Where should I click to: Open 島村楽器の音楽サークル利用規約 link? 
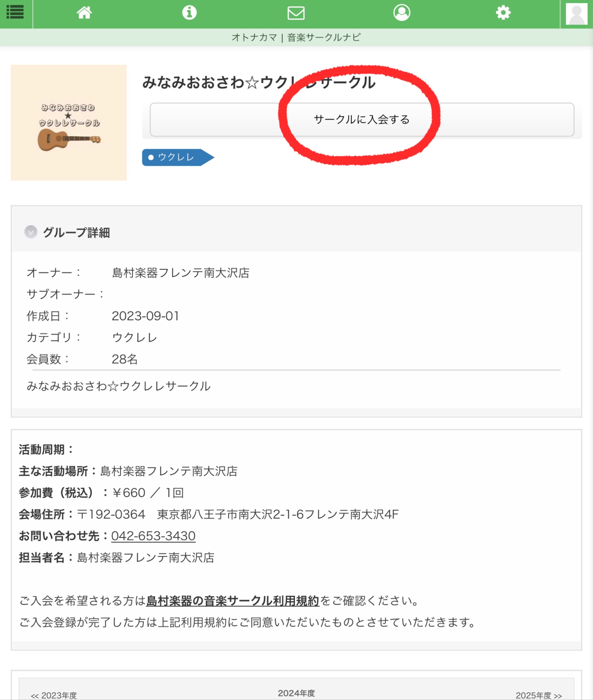233,601
